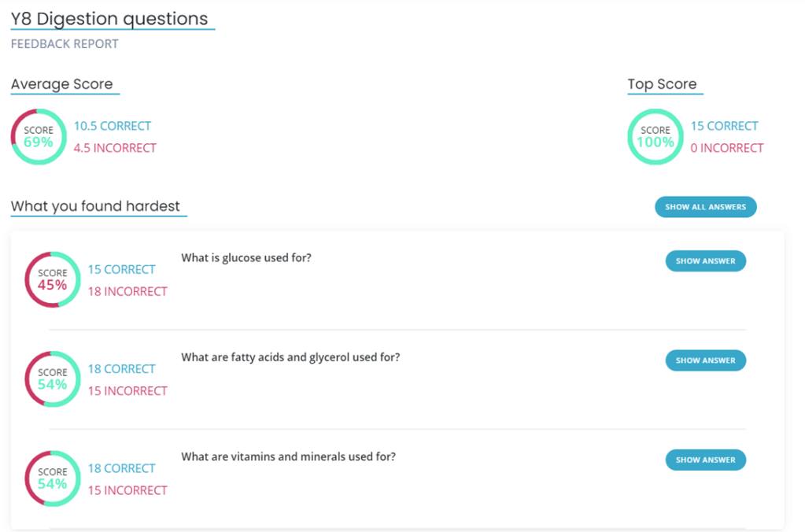805x532 pixels.
Task: Show answer for vitamins and minerals question
Action: [x=705, y=460]
